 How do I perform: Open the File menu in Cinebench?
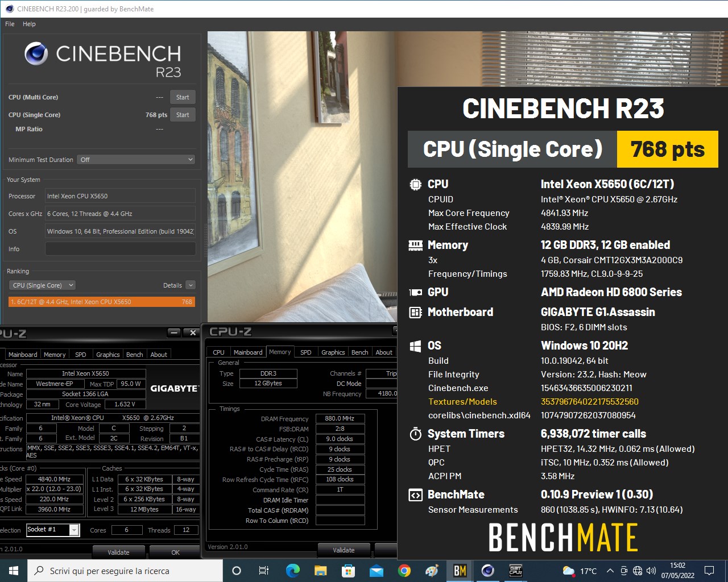click(10, 24)
